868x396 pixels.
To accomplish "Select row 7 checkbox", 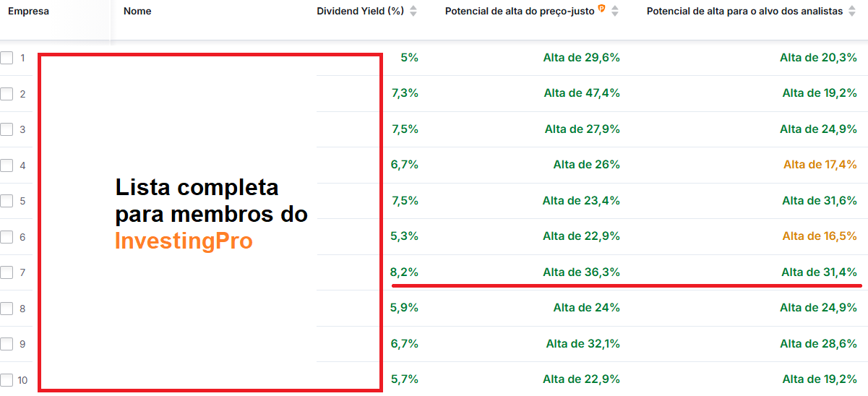I will [x=7, y=272].
